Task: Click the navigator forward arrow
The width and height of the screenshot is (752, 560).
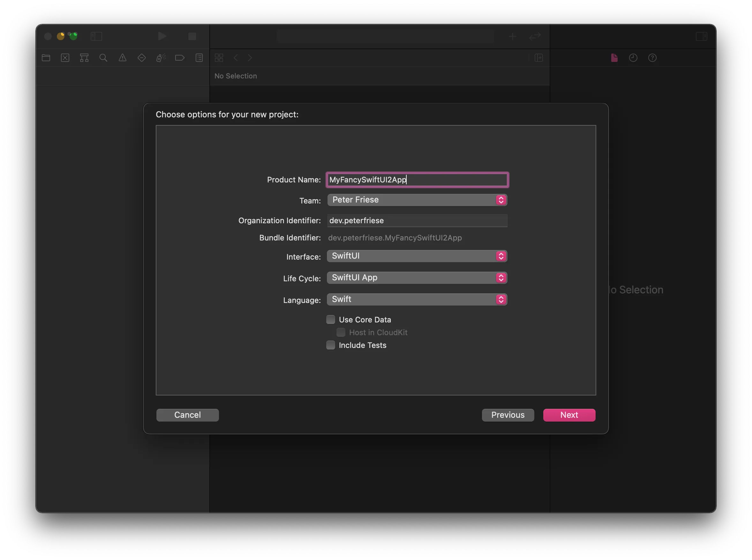Action: 250,58
